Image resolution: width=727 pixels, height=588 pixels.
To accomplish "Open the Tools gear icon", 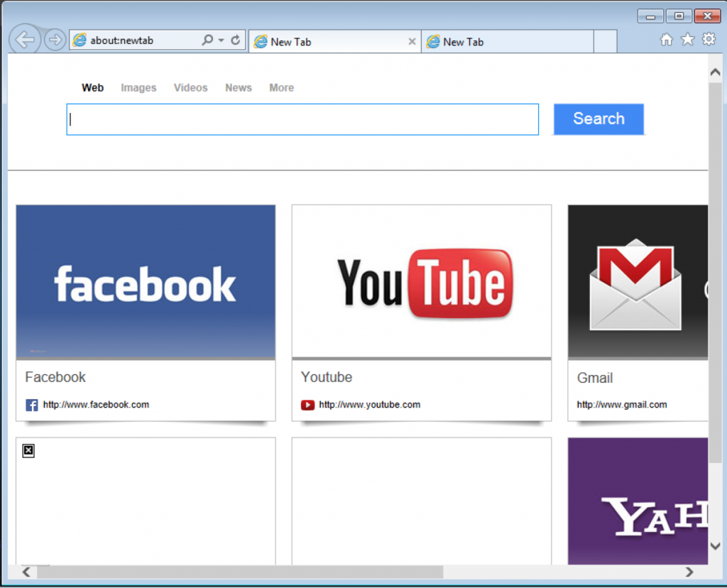I will (709, 40).
